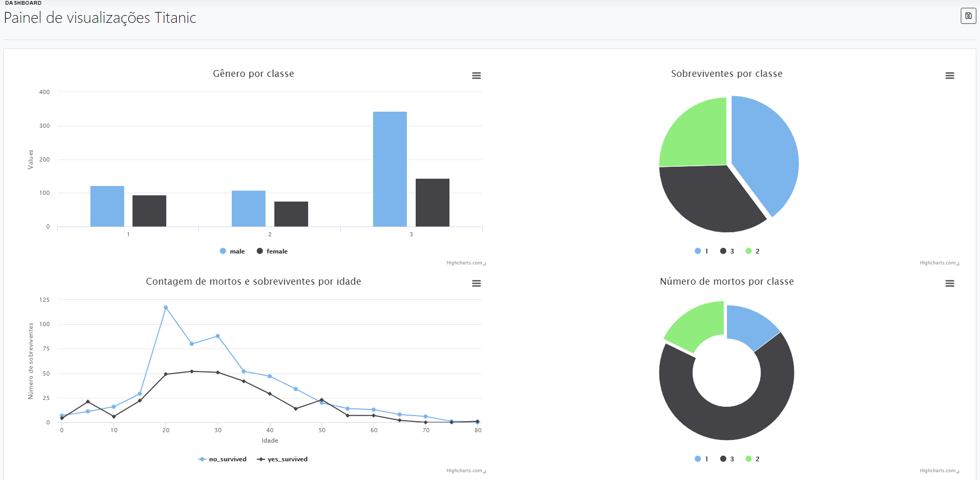Click the Painel de visualizações Titanic title
The image size is (980, 480).
tap(100, 18)
